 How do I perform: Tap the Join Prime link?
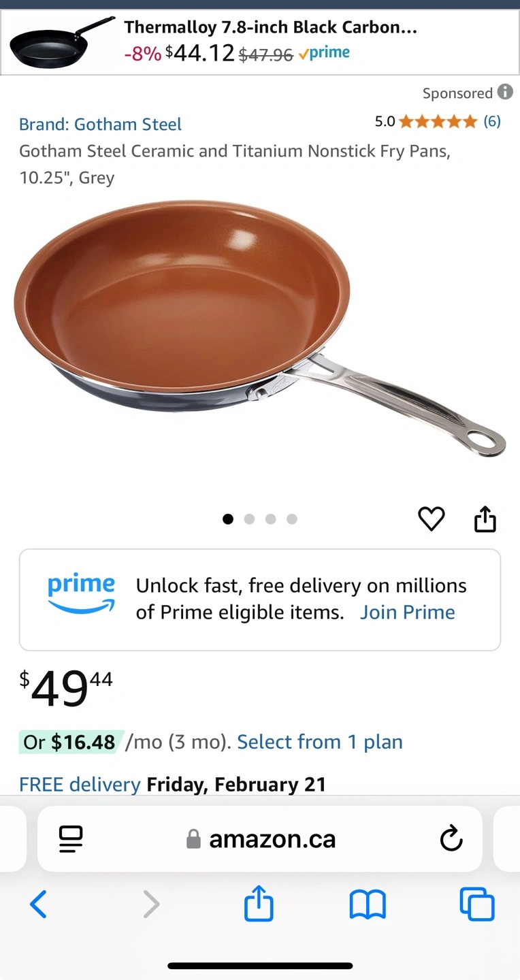click(x=407, y=612)
